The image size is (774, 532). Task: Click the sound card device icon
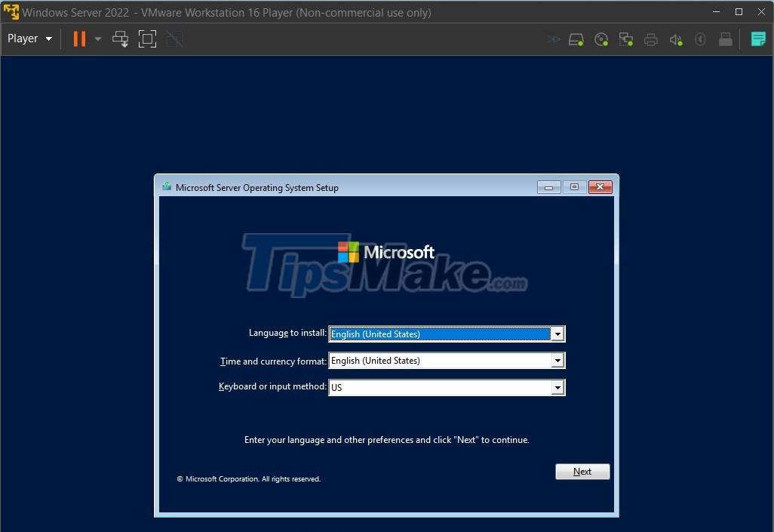click(676, 39)
